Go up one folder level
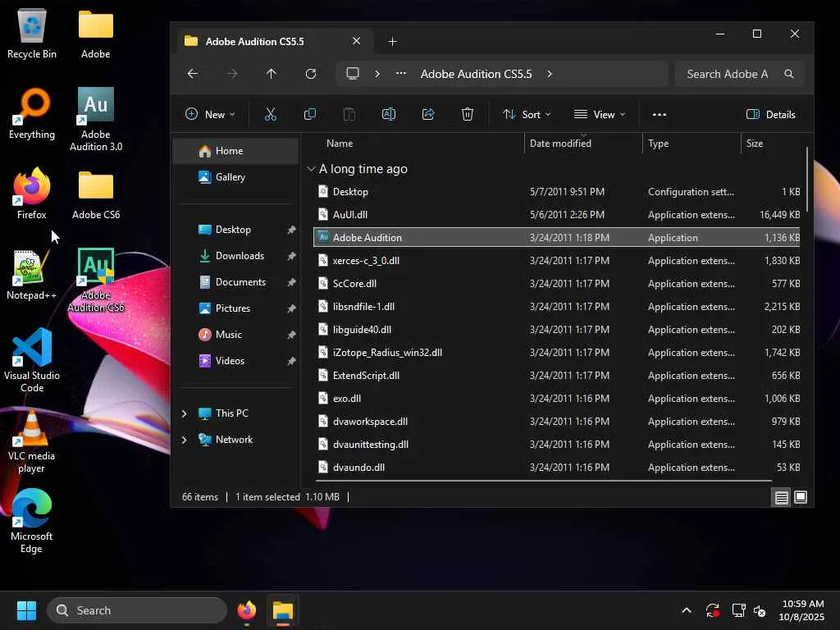 [x=271, y=73]
